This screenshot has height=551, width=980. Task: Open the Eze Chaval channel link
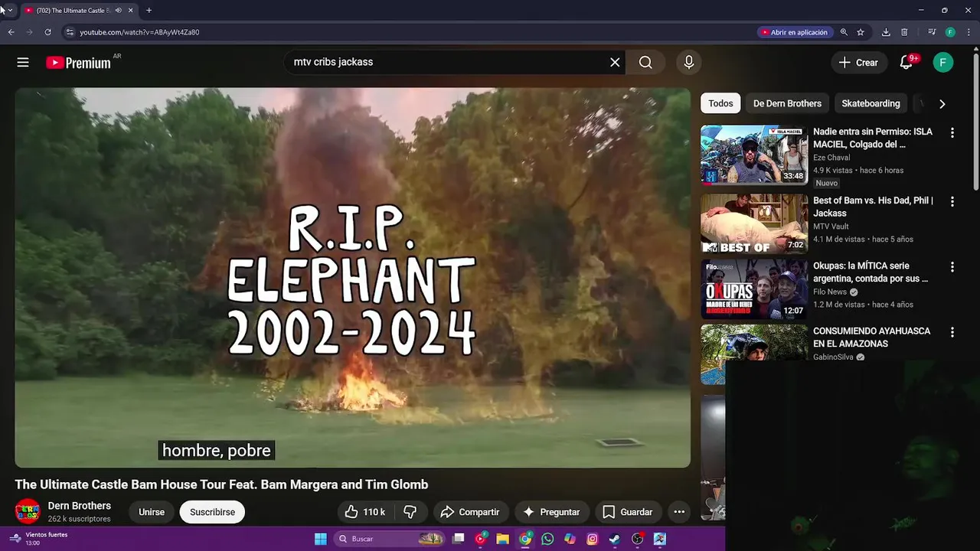coord(831,158)
